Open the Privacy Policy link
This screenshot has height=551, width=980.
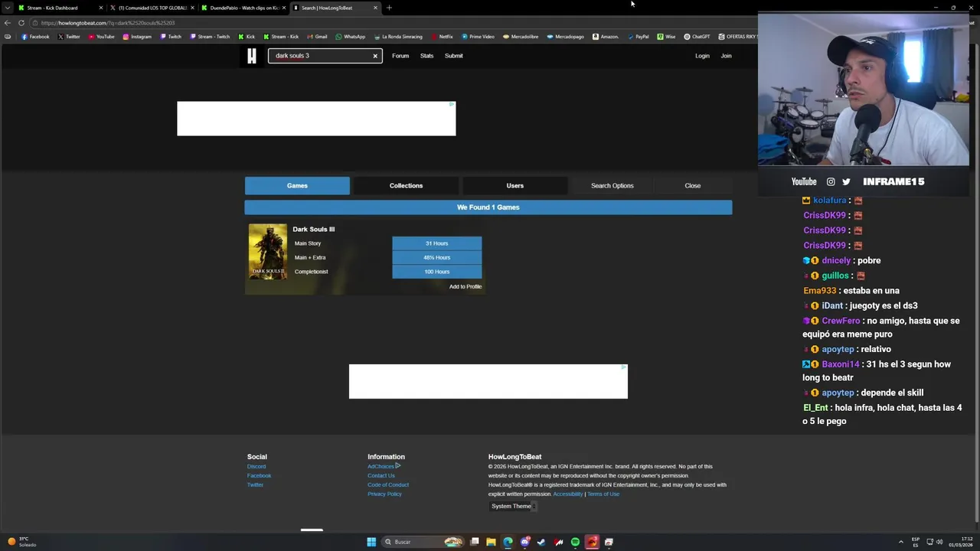point(384,494)
